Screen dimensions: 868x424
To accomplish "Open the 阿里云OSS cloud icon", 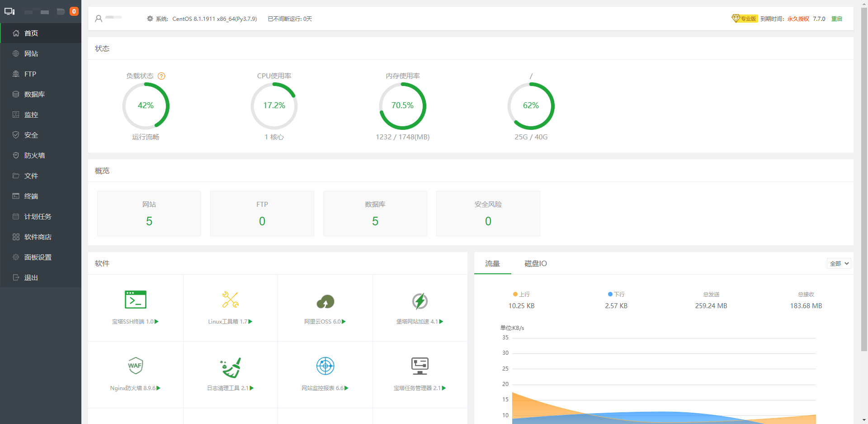I will [x=325, y=301].
